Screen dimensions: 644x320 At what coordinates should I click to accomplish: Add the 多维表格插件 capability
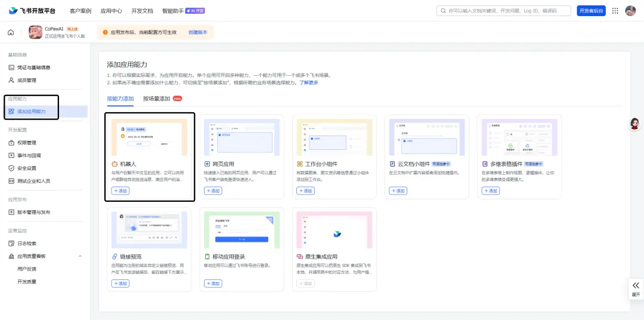490,191
